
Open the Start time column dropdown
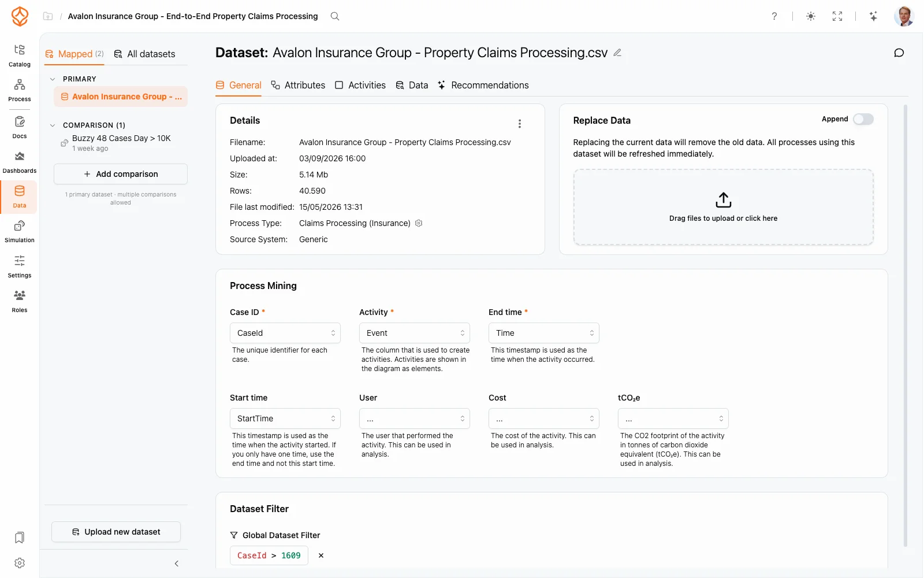click(x=285, y=418)
